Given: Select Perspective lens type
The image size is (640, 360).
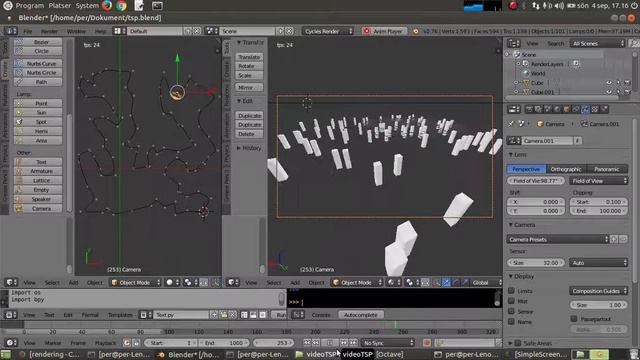Looking at the screenshot, I should (526, 169).
